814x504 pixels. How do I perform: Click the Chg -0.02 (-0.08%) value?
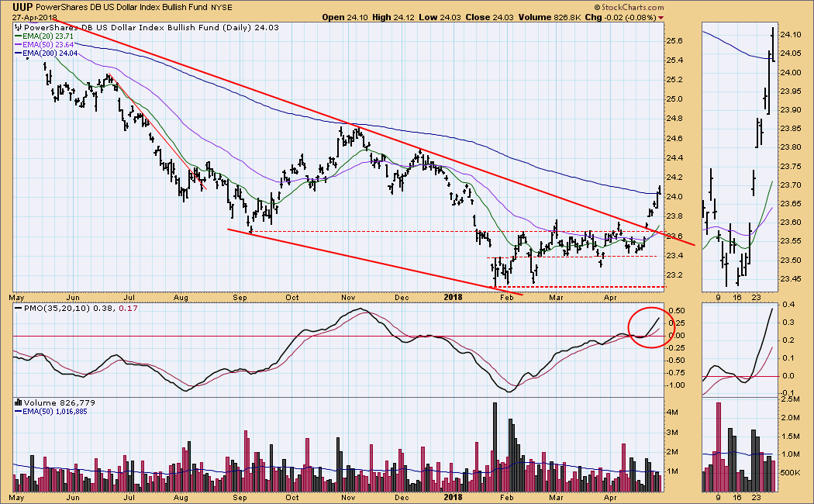tap(620, 17)
